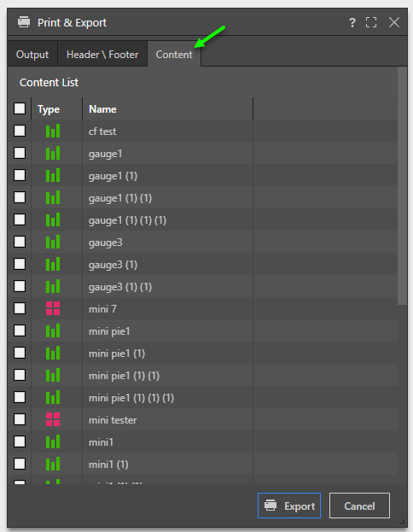This screenshot has height=532, width=413.
Task: Click the printer icon in the title bar
Action: pos(24,22)
